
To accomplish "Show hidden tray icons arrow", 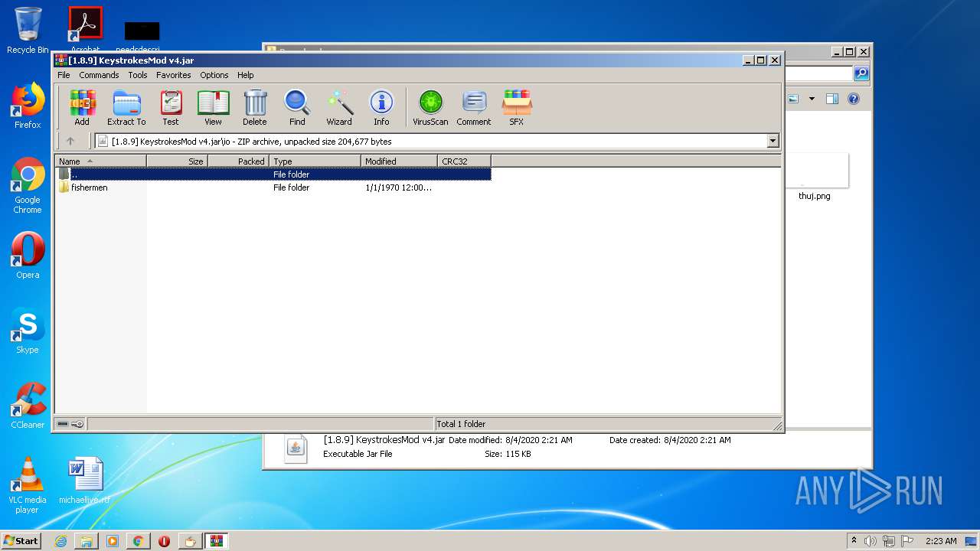I will (x=854, y=540).
